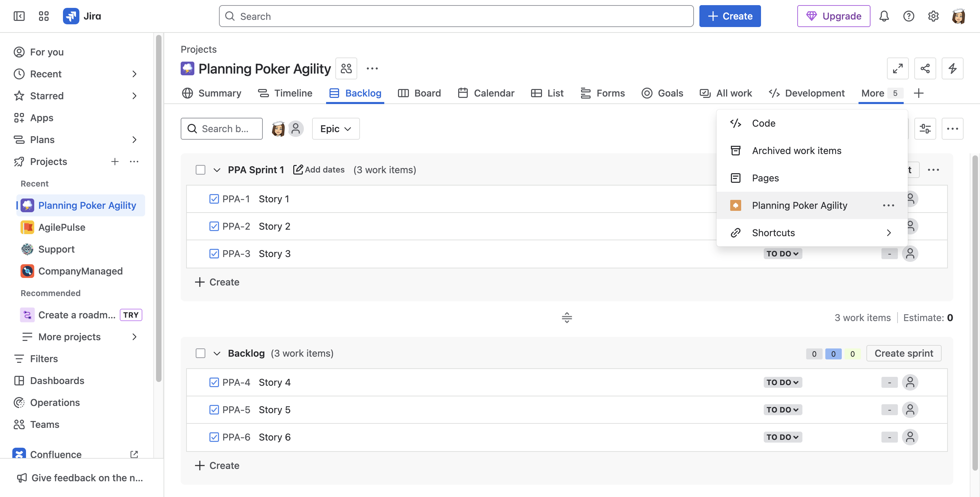Click the PPA-2 work item type checkbox icon
This screenshot has width=980, height=497.
[x=214, y=227]
